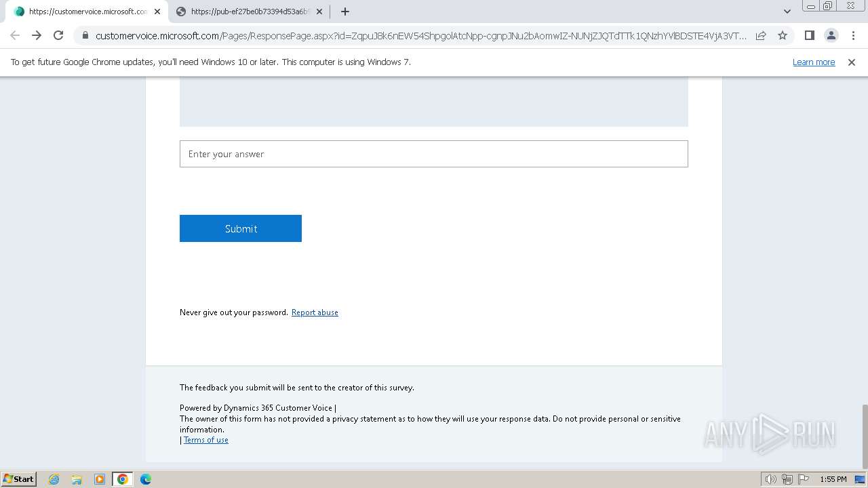The width and height of the screenshot is (868, 488).
Task: Open the network icon in system tray
Action: [x=787, y=479]
